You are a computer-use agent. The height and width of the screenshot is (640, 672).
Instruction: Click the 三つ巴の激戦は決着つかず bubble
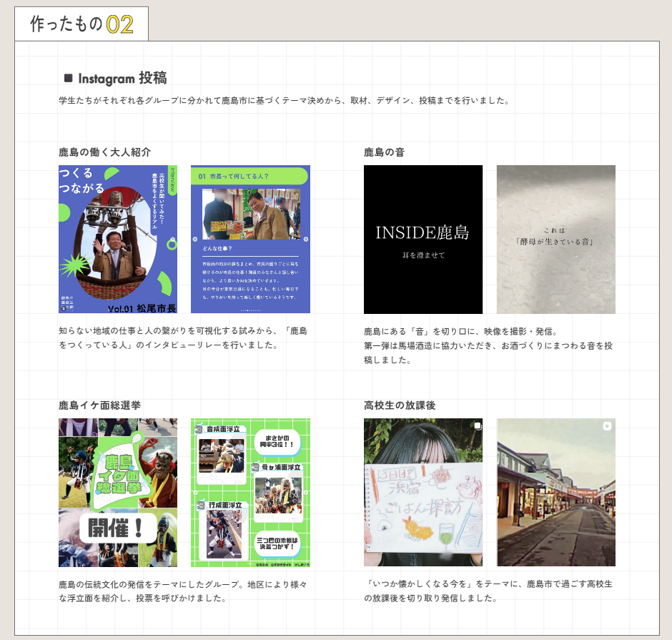277,543
